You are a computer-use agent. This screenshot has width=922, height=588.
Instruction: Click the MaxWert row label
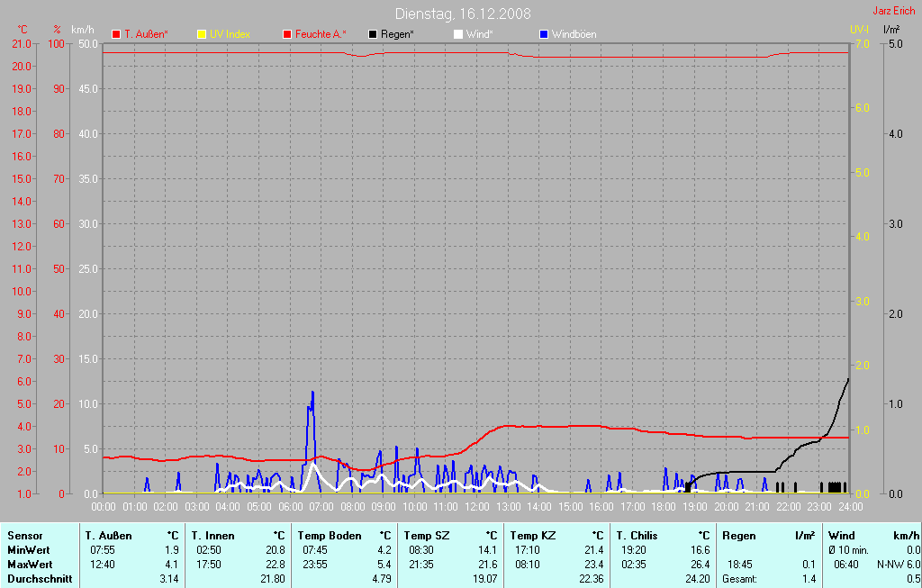coord(29,565)
